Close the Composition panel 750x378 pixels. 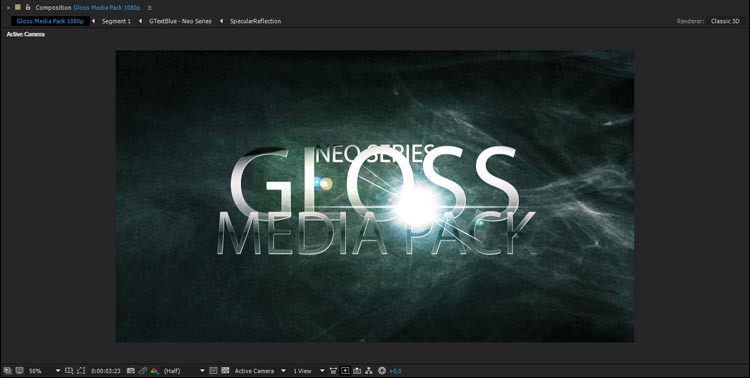[x=8, y=8]
